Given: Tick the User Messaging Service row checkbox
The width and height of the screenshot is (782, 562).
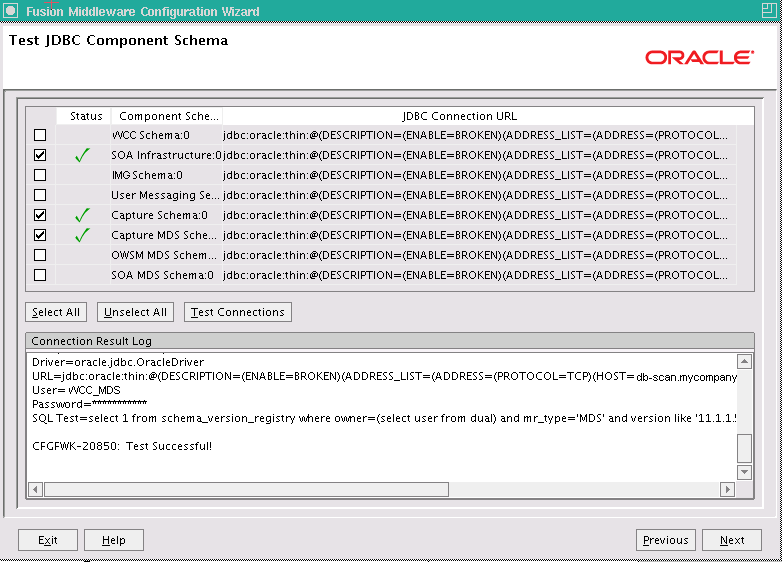Looking at the screenshot, I should pyautogui.click(x=40, y=195).
